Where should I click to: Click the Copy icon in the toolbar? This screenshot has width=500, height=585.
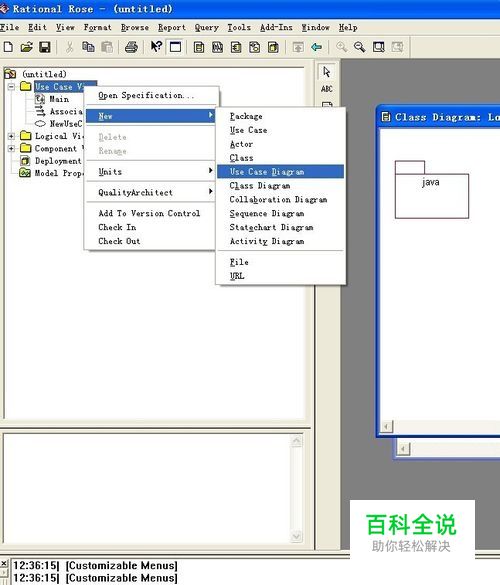[88, 47]
